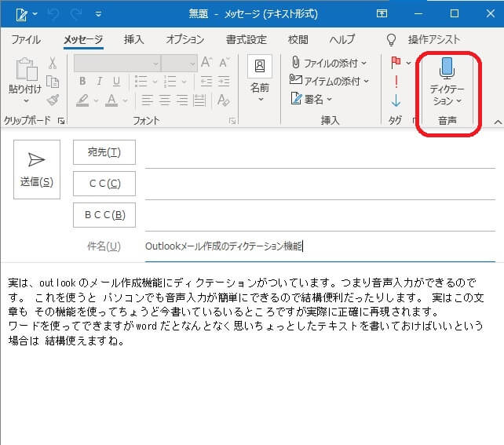The width and height of the screenshot is (504, 445).
Task: Click into the message body text
Action: [x=246, y=312]
